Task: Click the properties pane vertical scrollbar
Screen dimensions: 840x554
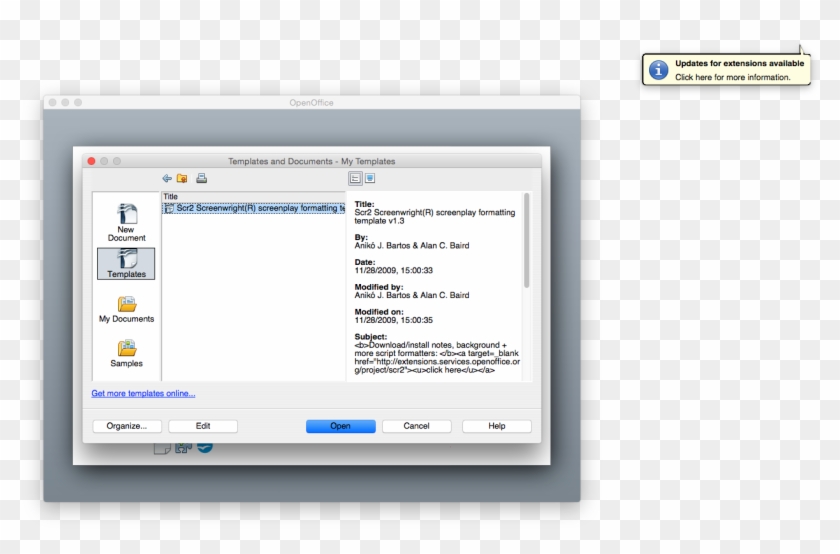Action: point(527,241)
